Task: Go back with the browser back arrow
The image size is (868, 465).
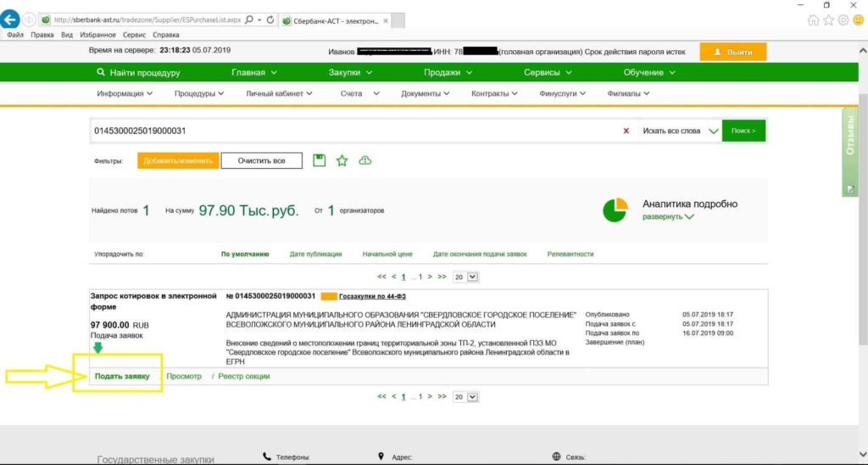Action: (x=10, y=20)
